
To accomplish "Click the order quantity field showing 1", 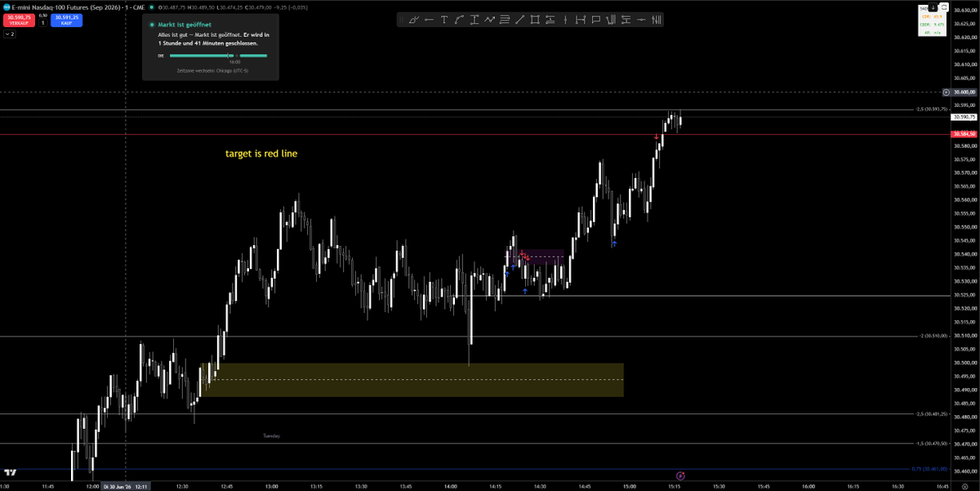I will pyautogui.click(x=42, y=23).
